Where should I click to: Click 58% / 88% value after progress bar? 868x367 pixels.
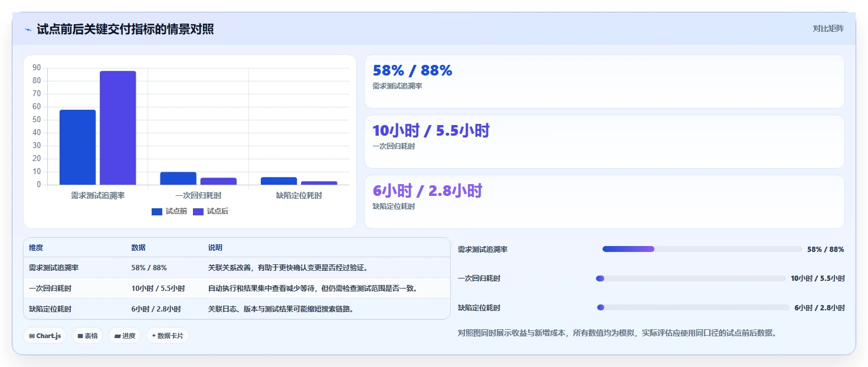pyautogui.click(x=826, y=250)
